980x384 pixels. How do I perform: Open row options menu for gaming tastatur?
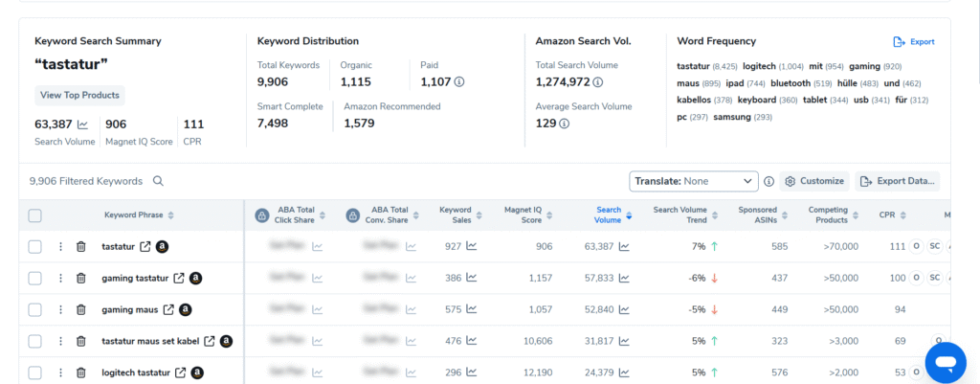coord(60,279)
